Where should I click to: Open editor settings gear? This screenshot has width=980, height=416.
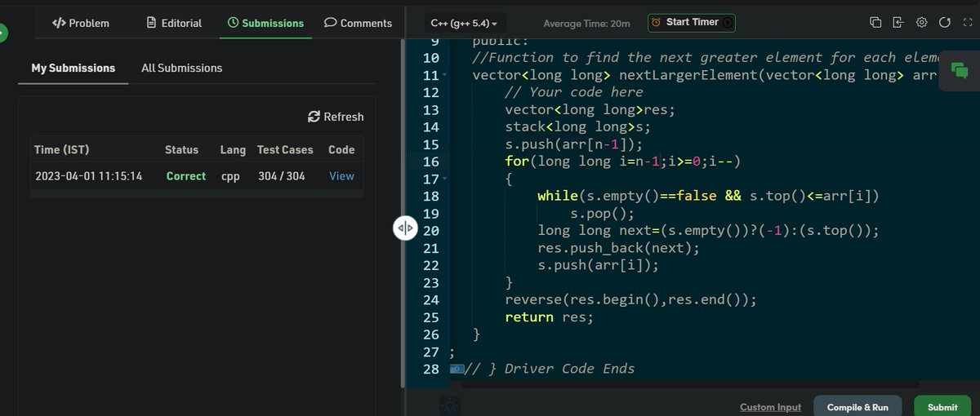point(921,22)
